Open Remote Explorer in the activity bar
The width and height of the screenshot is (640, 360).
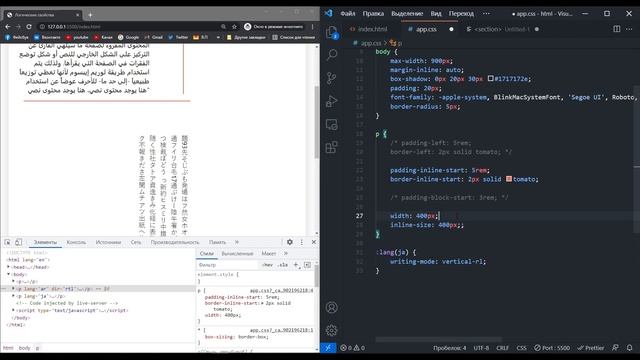pyautogui.click(x=332, y=124)
